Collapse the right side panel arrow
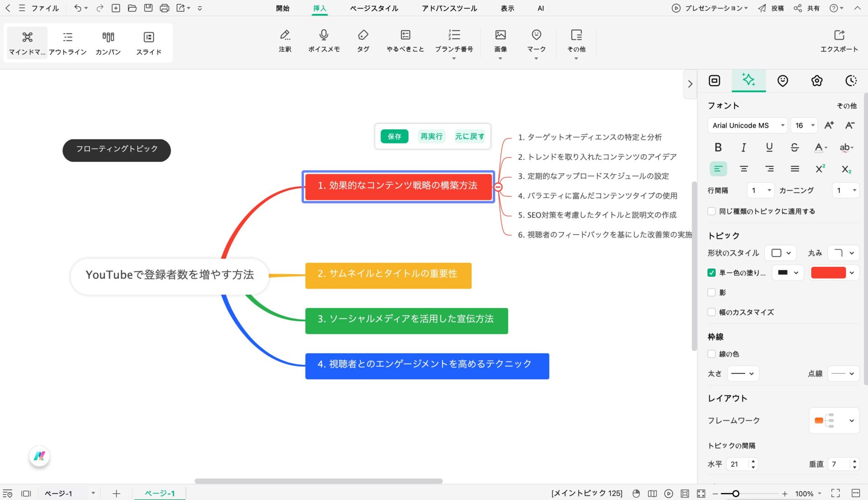The height and width of the screenshot is (500, 868). tap(690, 84)
